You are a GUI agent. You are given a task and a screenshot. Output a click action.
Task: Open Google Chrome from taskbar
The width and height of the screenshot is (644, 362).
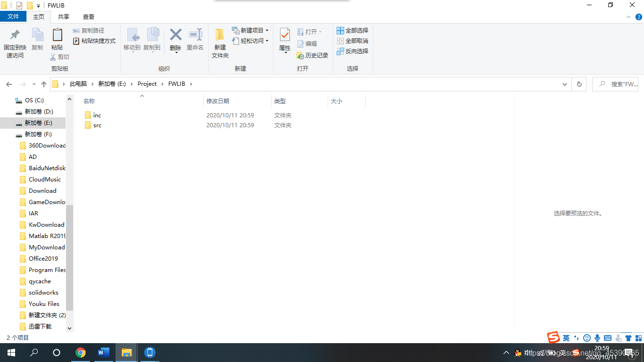pyautogui.click(x=81, y=353)
